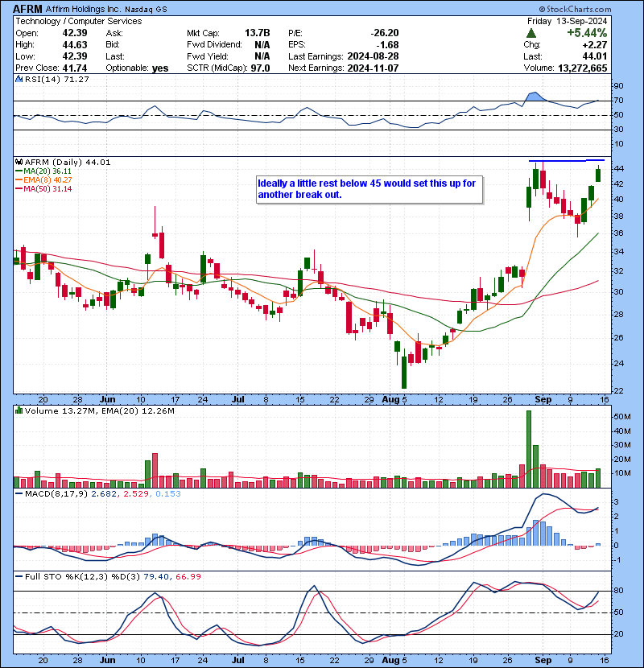This screenshot has height=668, width=644.
Task: Click Last Earnings date 2024-08-28
Action: click(373, 56)
